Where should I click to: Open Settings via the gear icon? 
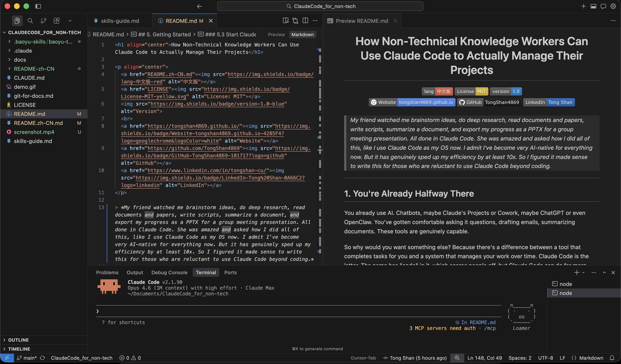(613, 6)
